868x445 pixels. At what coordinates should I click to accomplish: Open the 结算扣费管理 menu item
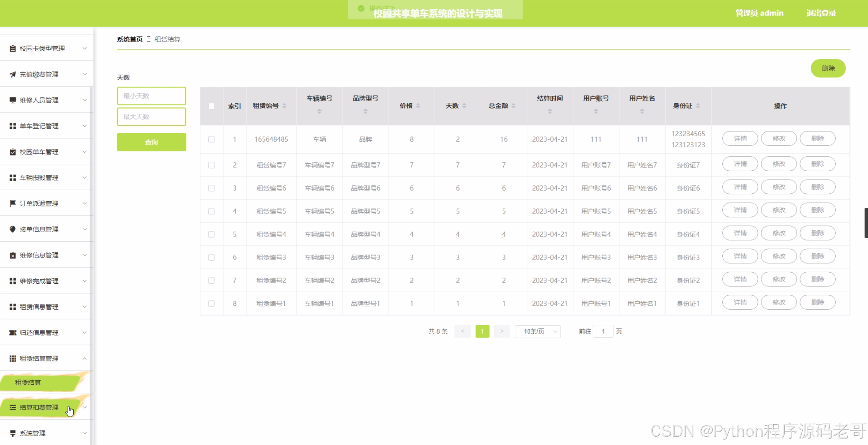[39, 407]
